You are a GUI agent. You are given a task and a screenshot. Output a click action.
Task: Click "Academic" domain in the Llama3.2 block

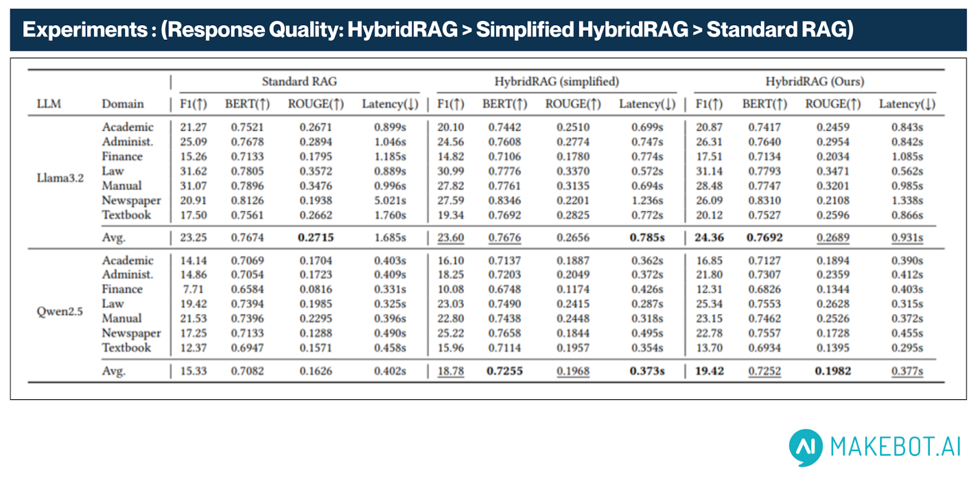(128, 127)
